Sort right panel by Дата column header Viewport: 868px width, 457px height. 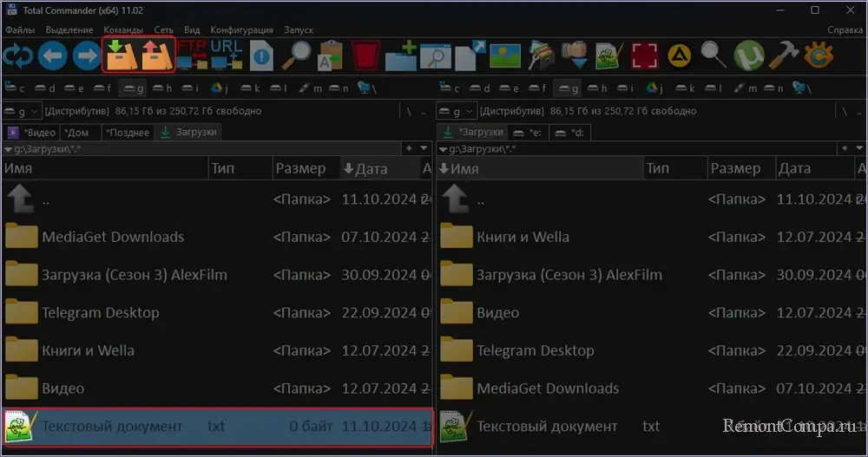coord(794,168)
